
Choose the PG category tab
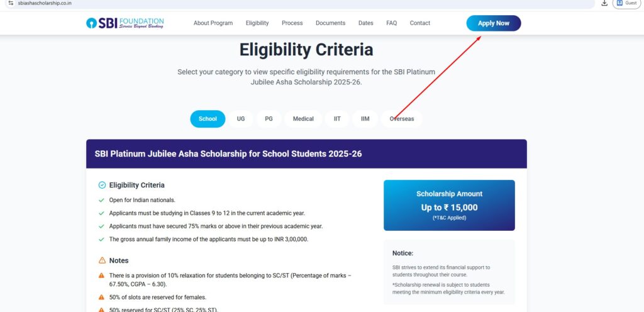pos(269,119)
